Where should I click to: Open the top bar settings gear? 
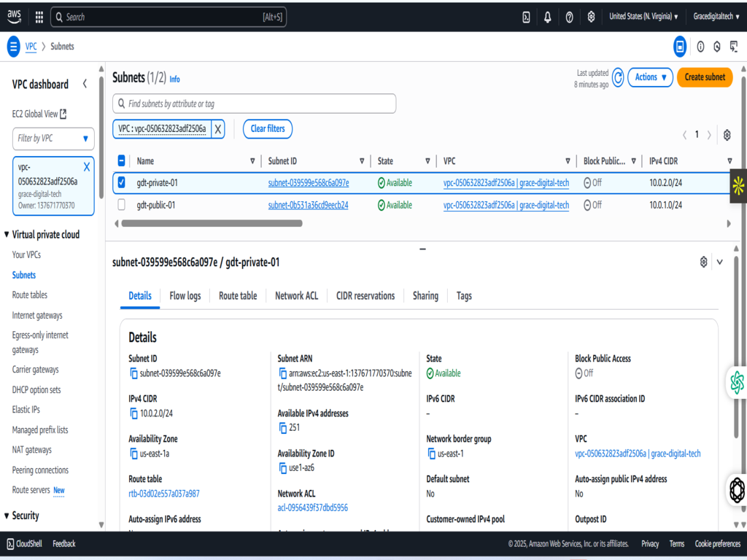(591, 17)
